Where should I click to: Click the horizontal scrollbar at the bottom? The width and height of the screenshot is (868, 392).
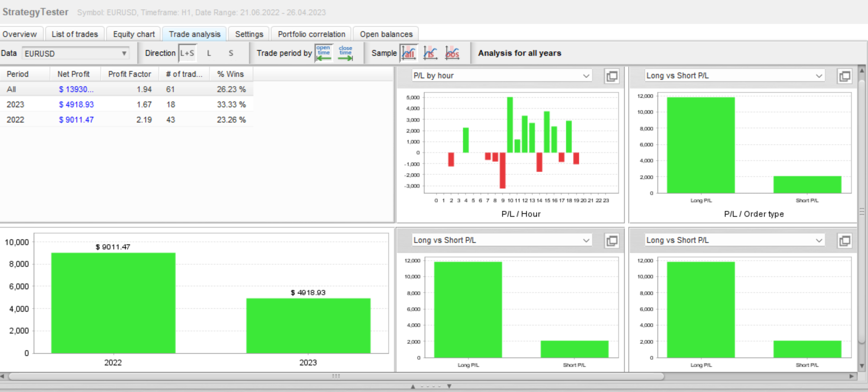coord(336,376)
